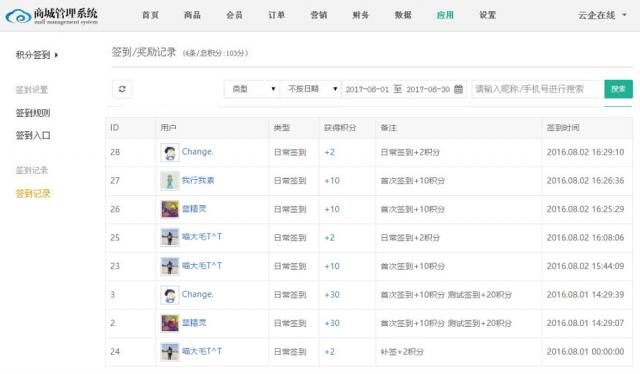Click the refresh icon button
640x374 pixels.
[122, 89]
